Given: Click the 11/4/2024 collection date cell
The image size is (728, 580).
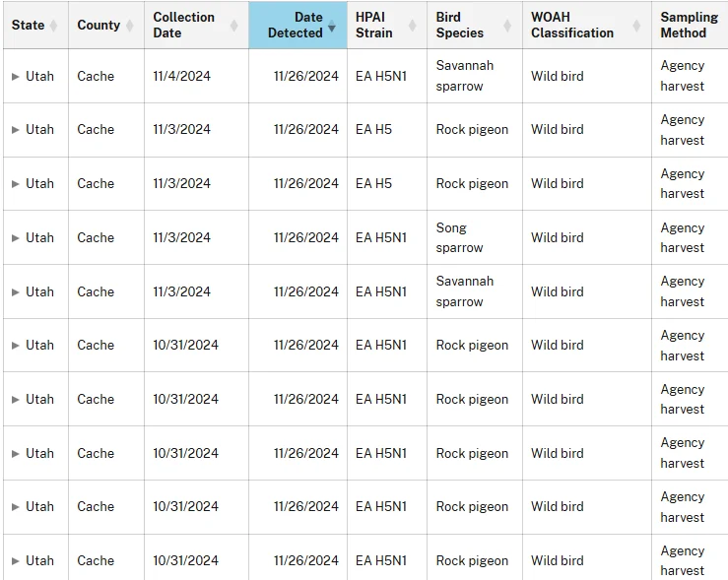Looking at the screenshot, I should pos(196,76).
